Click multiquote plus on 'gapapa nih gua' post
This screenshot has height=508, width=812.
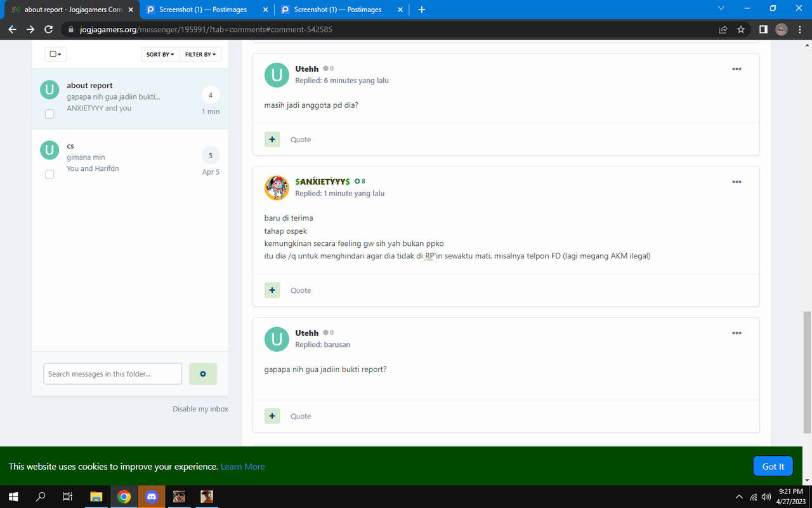coord(272,416)
